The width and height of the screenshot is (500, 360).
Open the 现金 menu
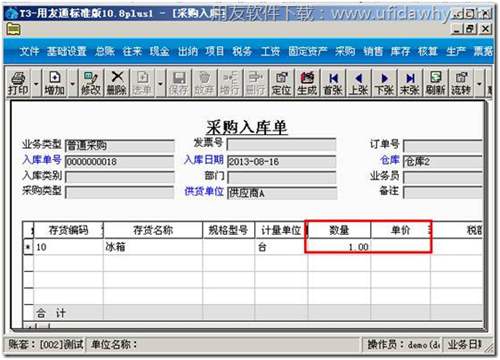160,51
